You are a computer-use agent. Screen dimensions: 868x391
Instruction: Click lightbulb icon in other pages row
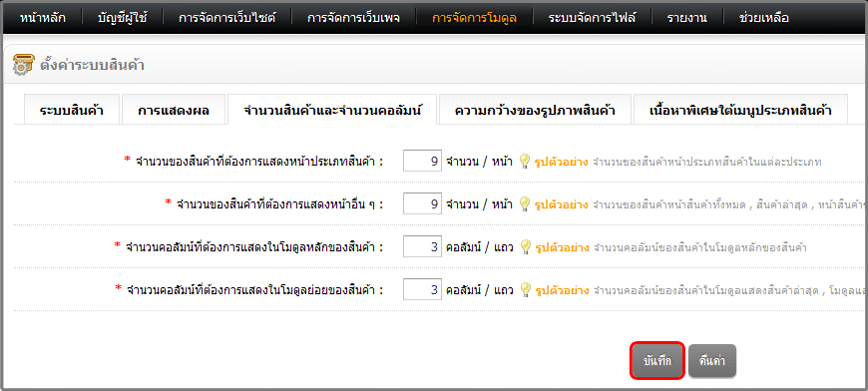pyautogui.click(x=525, y=203)
